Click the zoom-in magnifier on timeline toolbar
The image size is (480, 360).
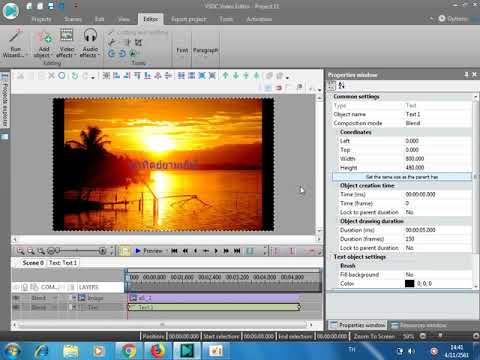click(20, 251)
